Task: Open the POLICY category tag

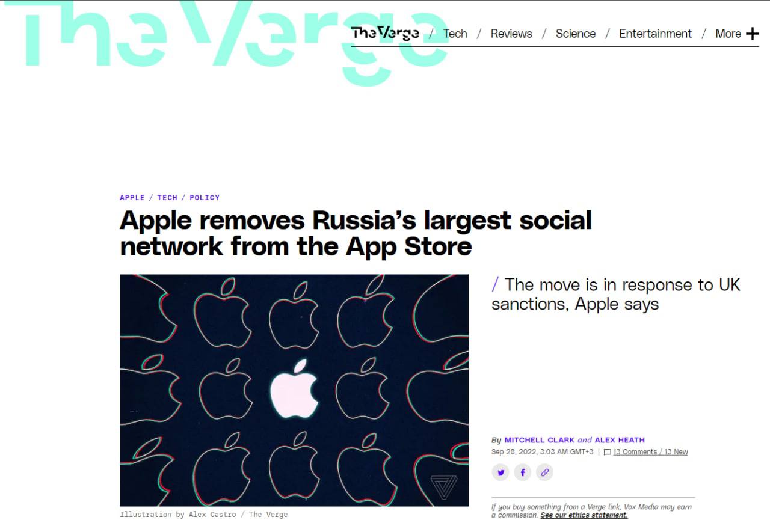Action: coord(205,198)
